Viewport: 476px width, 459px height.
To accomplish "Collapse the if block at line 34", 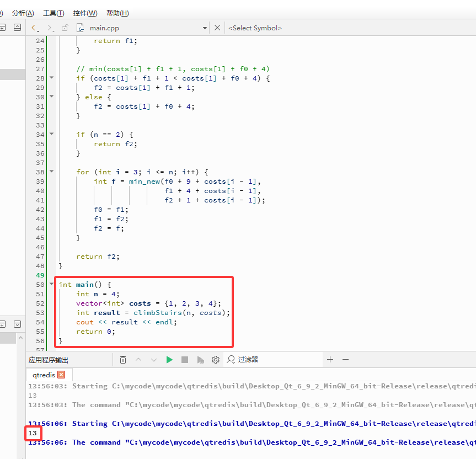I will [x=52, y=134].
